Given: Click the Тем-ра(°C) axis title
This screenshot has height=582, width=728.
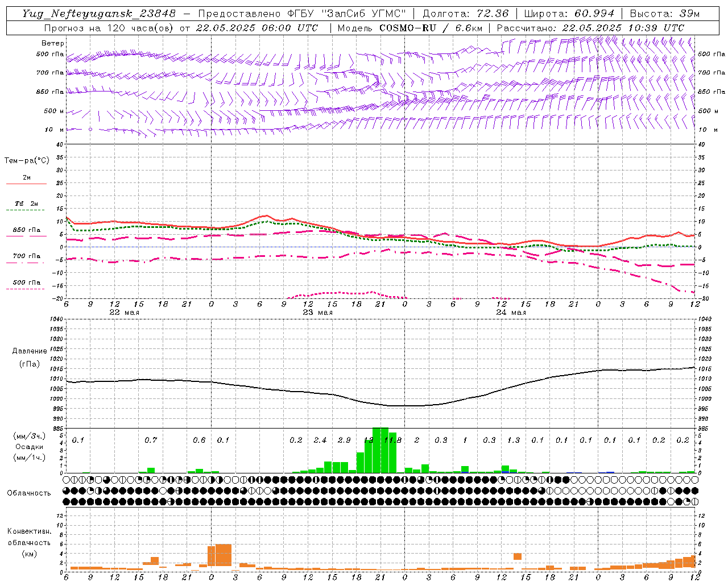Looking at the screenshot, I should (x=27, y=161).
